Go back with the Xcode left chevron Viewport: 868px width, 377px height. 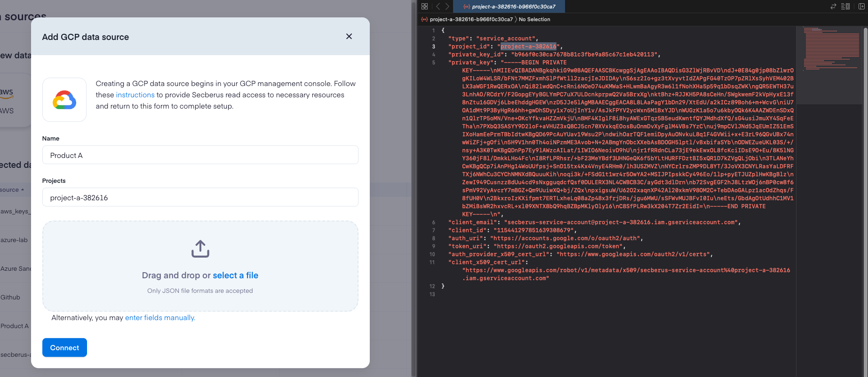(x=438, y=7)
